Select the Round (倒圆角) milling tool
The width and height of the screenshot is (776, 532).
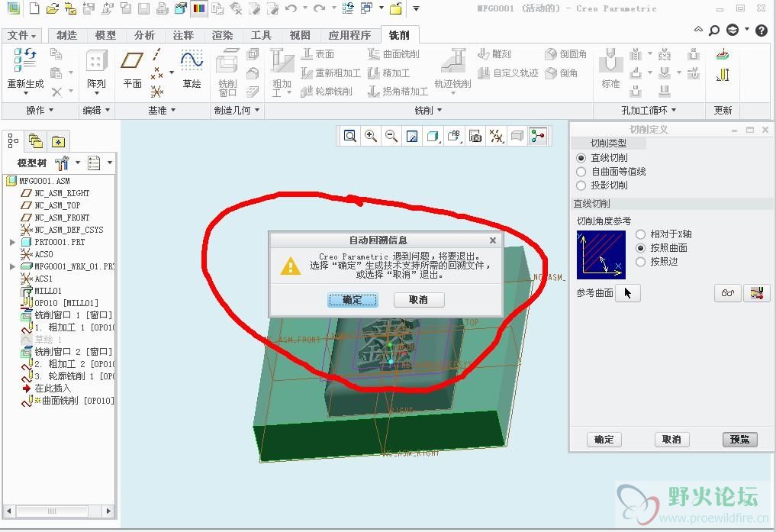tap(565, 54)
